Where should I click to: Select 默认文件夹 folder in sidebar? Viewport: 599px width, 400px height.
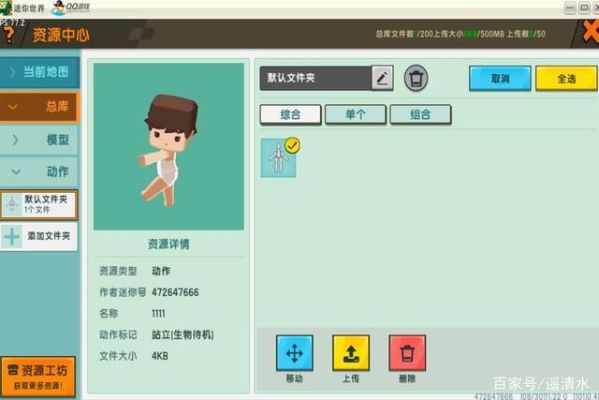pos(39,204)
